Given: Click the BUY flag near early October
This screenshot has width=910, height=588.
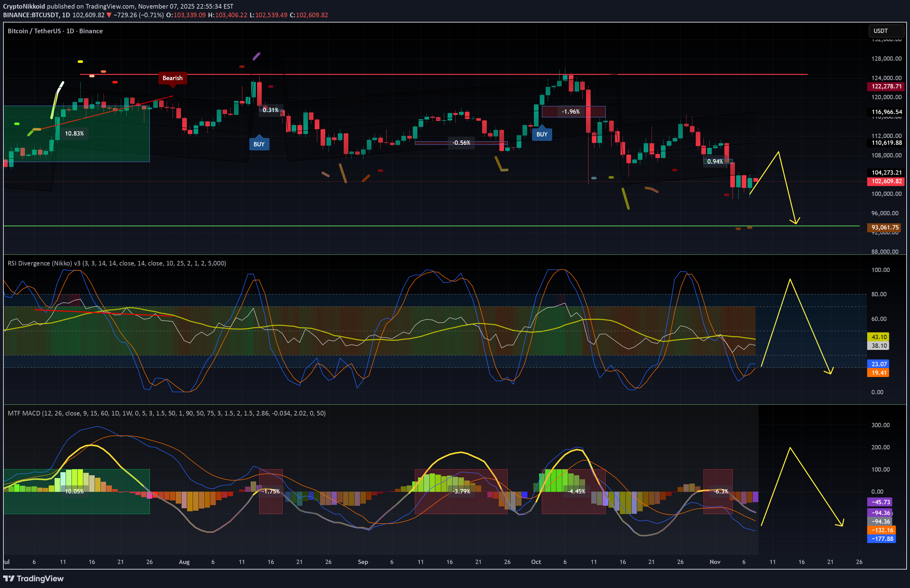Looking at the screenshot, I should coord(542,134).
